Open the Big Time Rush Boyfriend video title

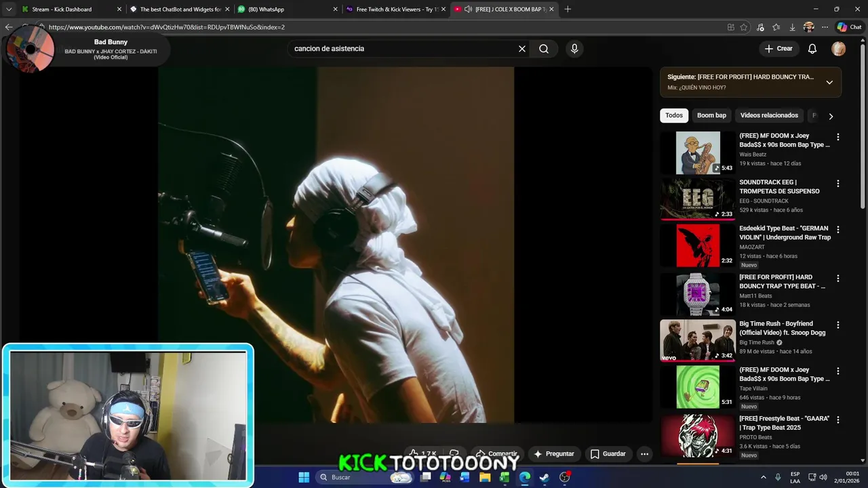coord(783,328)
